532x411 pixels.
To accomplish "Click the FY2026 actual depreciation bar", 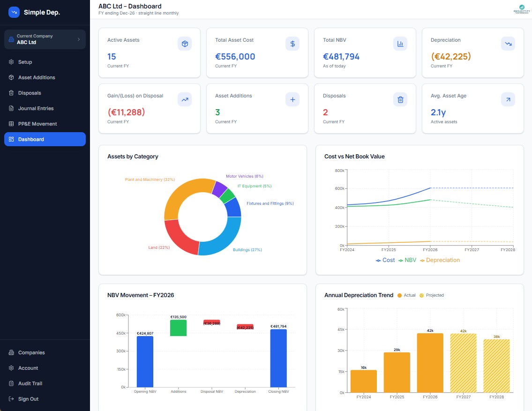I will point(430,363).
